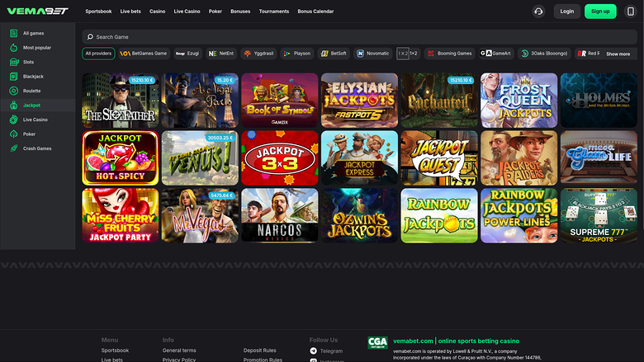The image size is (644, 362).
Task: Open Jackpot Quest game thumbnail
Action: point(439,157)
